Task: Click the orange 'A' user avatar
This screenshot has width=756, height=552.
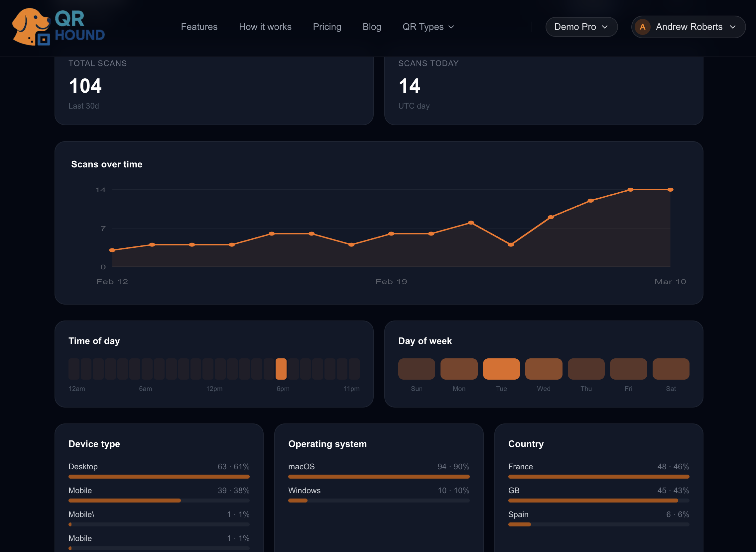Action: pos(642,27)
